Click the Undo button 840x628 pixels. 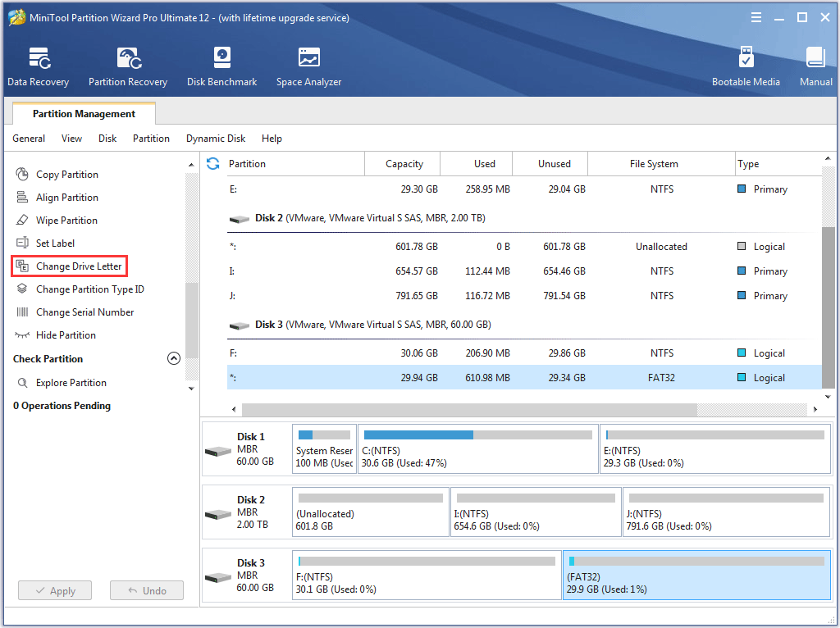[x=147, y=590]
